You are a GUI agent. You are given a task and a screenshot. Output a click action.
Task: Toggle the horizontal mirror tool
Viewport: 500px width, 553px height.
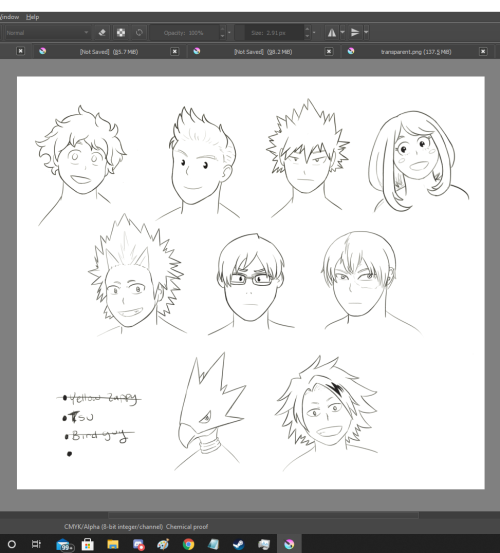(x=332, y=33)
